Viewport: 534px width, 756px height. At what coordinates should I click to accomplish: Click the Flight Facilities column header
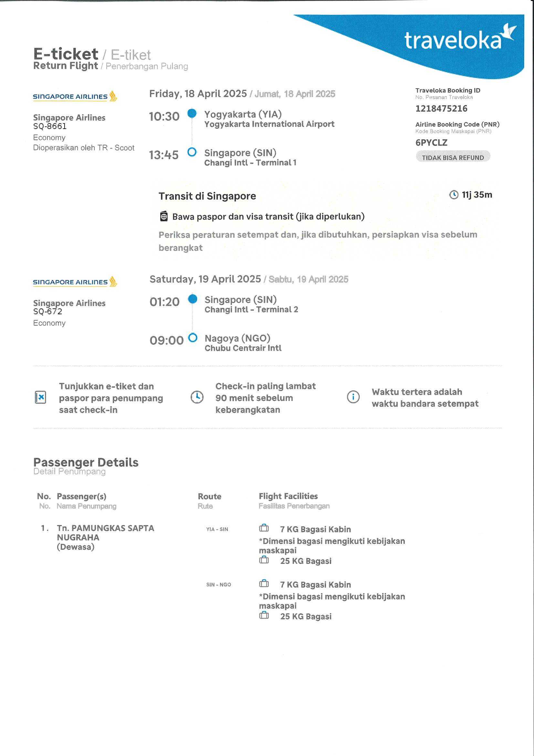[288, 496]
